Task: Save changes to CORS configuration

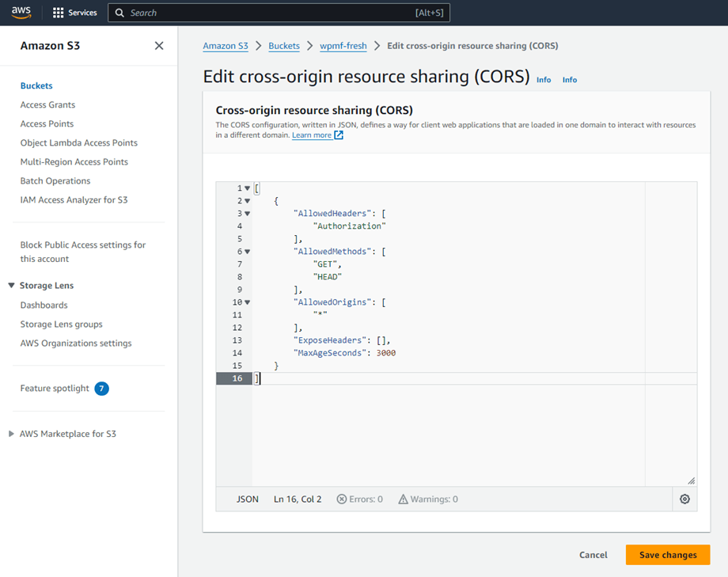Action: [667, 555]
